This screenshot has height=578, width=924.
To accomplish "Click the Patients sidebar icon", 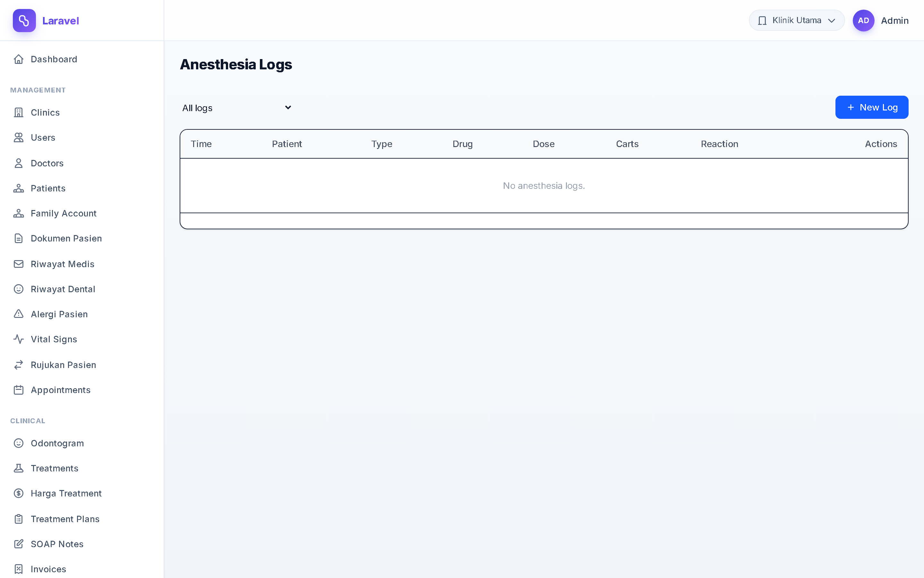I will tap(18, 188).
